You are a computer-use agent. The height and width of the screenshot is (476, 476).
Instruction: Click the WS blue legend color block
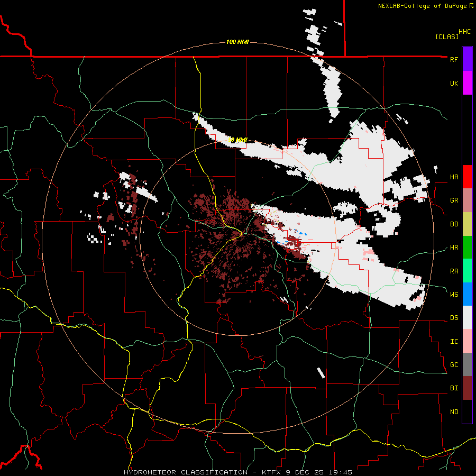(x=467, y=294)
